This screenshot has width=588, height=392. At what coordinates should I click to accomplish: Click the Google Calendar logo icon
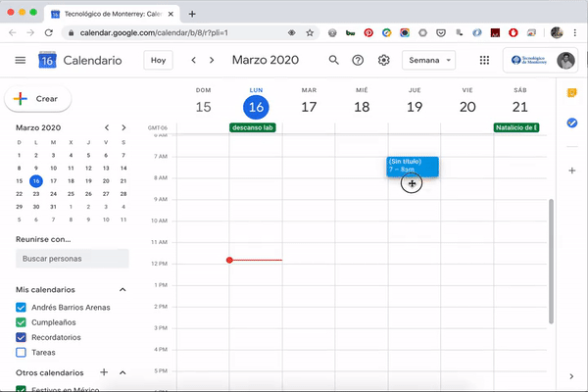[47, 60]
